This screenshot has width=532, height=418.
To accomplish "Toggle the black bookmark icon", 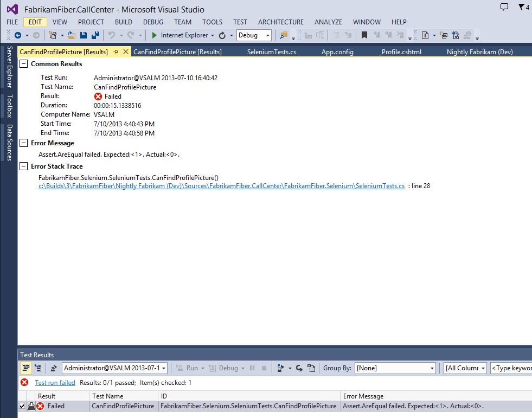I will (x=364, y=35).
